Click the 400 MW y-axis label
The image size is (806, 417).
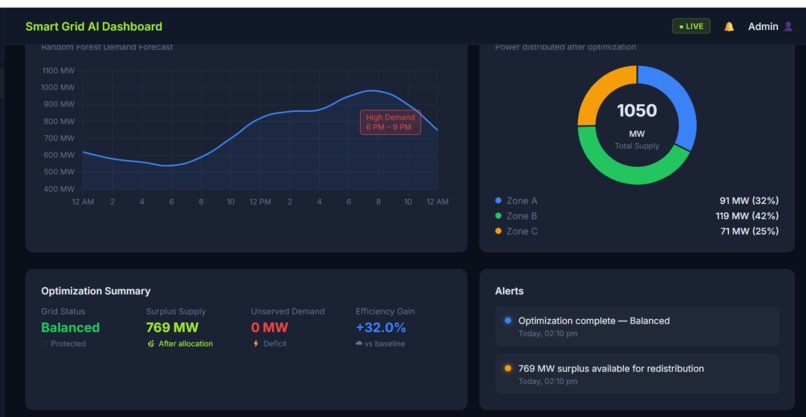click(59, 189)
